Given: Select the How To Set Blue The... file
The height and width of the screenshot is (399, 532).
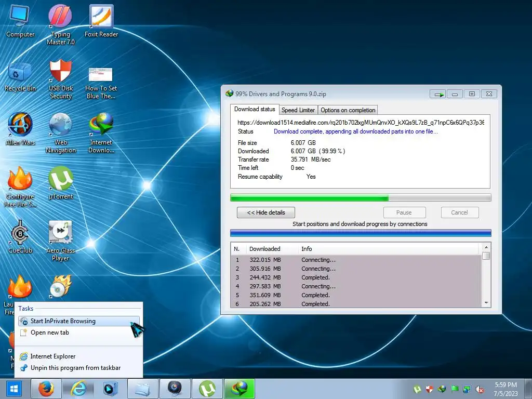Looking at the screenshot, I should pos(101,83).
